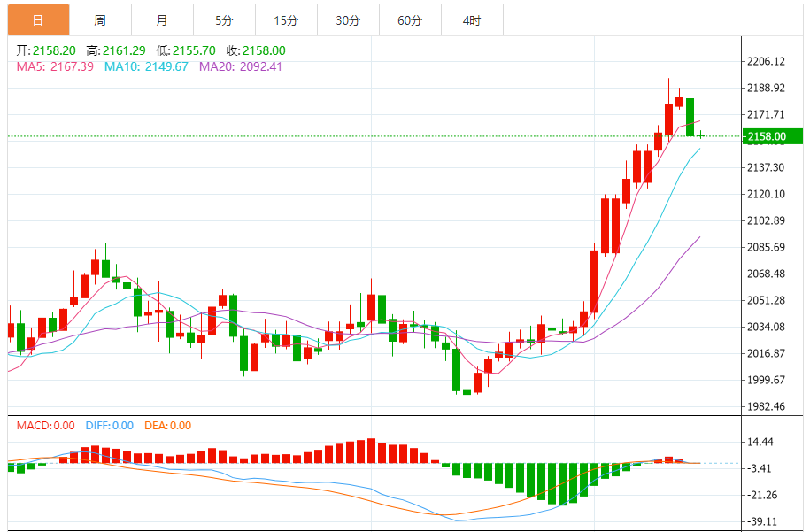Click the highest red candle with long wick

tap(669, 119)
